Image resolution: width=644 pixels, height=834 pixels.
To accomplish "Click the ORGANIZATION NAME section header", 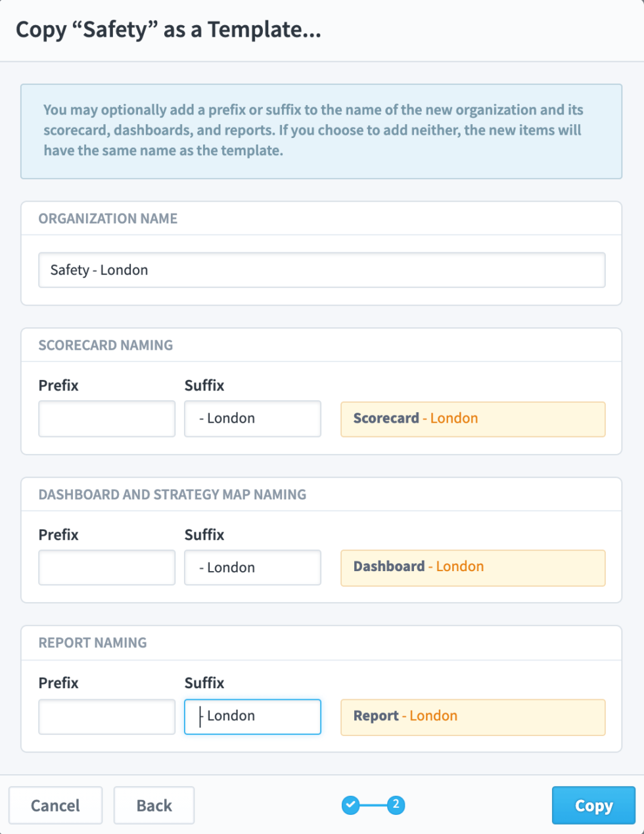I will click(108, 218).
